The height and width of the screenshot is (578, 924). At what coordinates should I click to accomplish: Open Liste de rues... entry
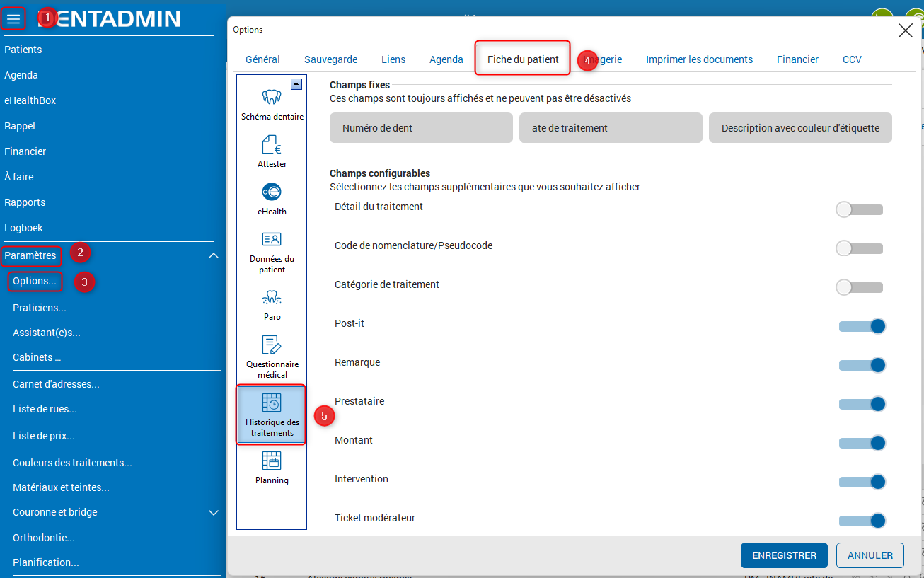click(45, 409)
